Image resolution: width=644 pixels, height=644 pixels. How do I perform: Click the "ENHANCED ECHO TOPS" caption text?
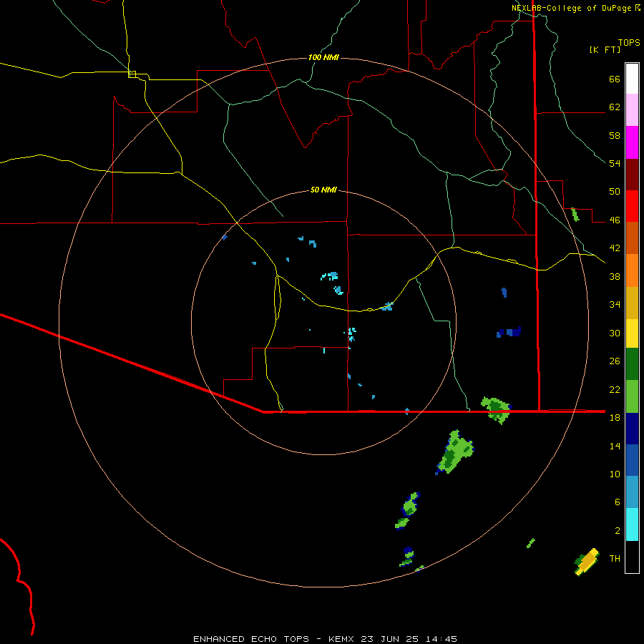coord(251,639)
